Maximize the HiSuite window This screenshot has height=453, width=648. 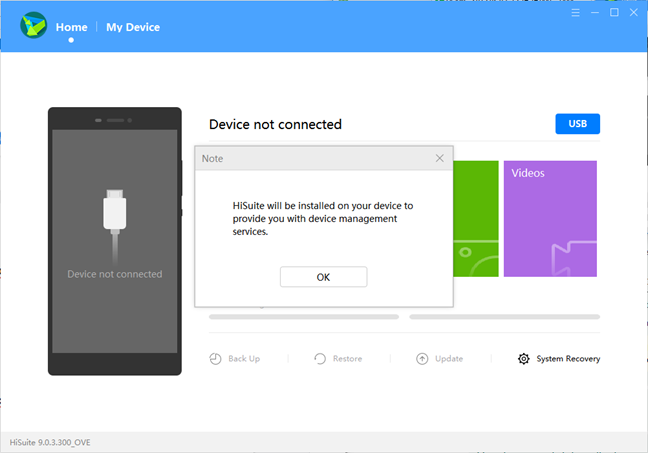point(614,13)
